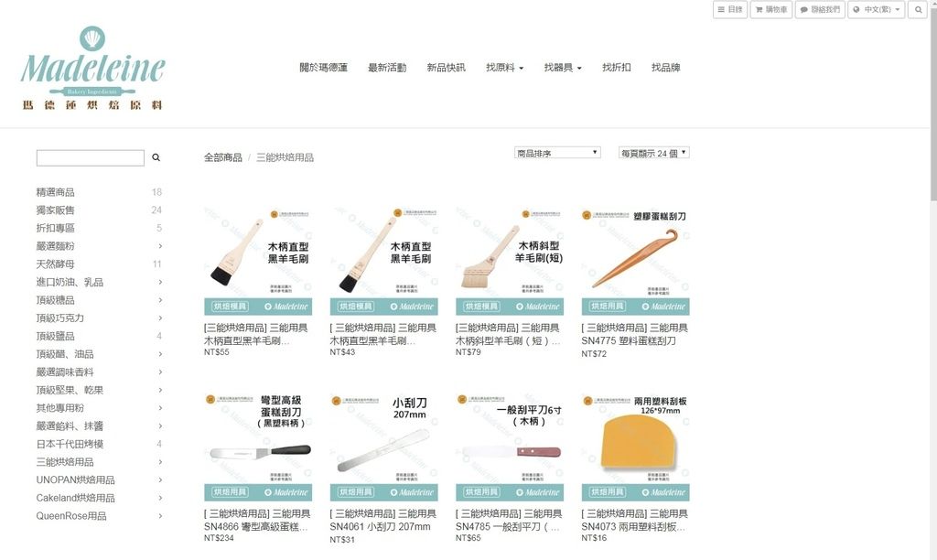
Task: Open the 每頁顯示 24 個 dropdown
Action: (x=653, y=153)
